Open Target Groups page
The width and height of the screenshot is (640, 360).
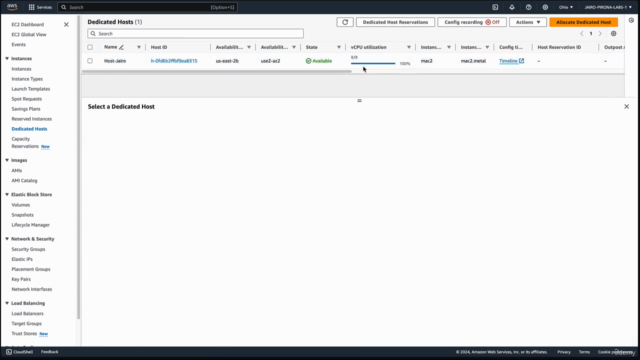click(x=27, y=324)
